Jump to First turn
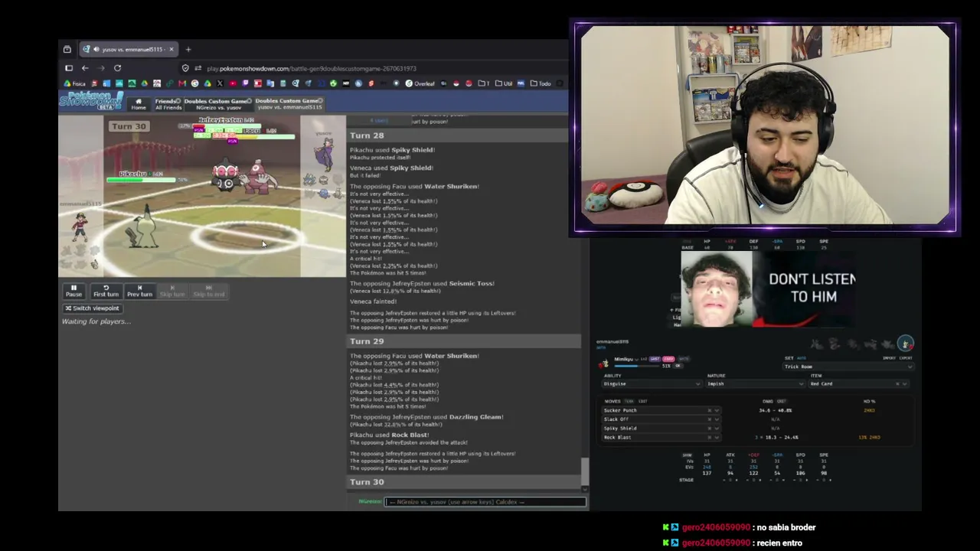 click(106, 291)
